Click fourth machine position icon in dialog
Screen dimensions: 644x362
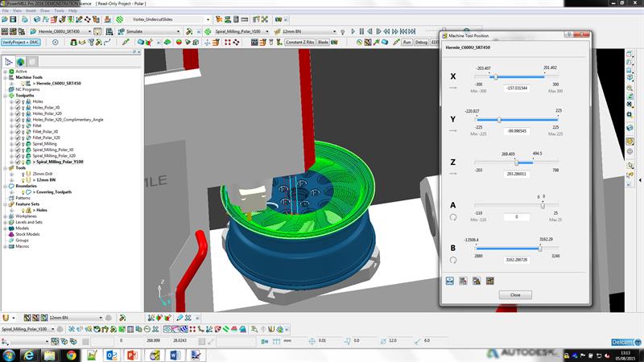[x=489, y=281]
